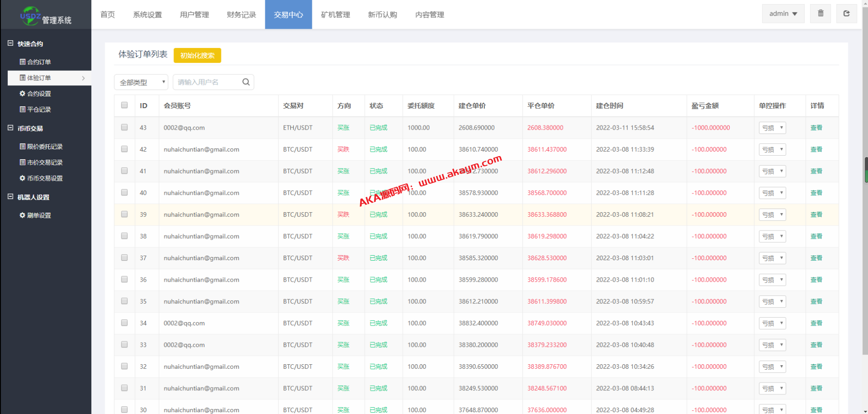The image size is (868, 414).
Task: Open 币币交易设置 gear item in sidebar
Action: point(41,178)
